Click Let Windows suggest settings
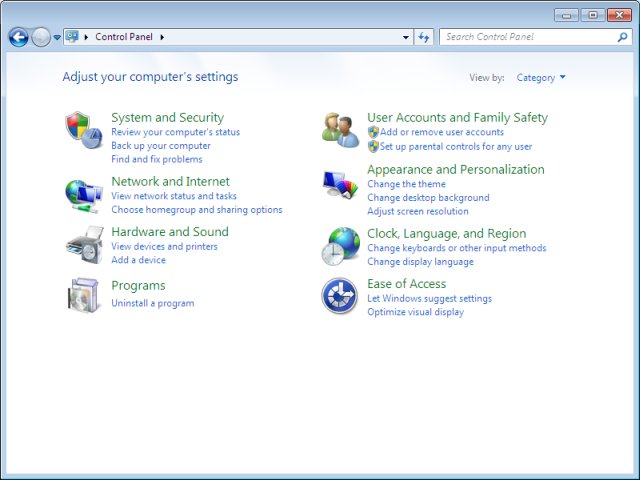Viewport: 640px width, 480px height. tap(429, 298)
